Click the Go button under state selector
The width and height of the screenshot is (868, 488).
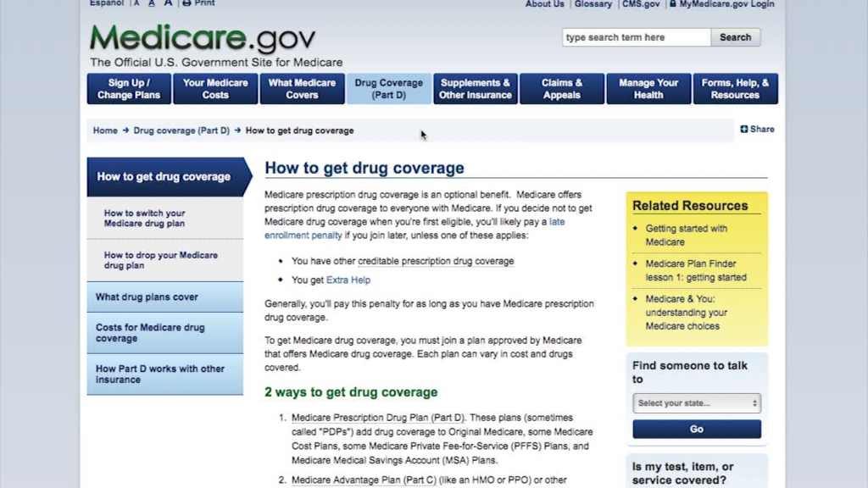[x=697, y=429]
